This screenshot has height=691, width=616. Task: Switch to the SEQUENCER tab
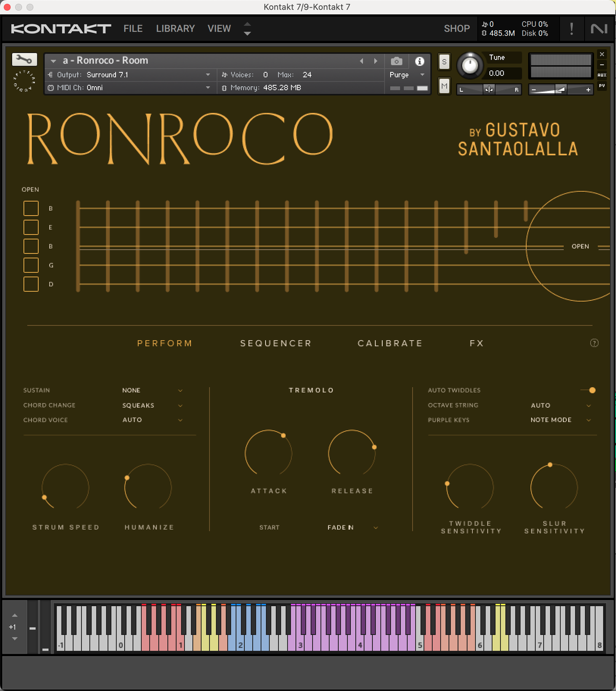pyautogui.click(x=276, y=343)
